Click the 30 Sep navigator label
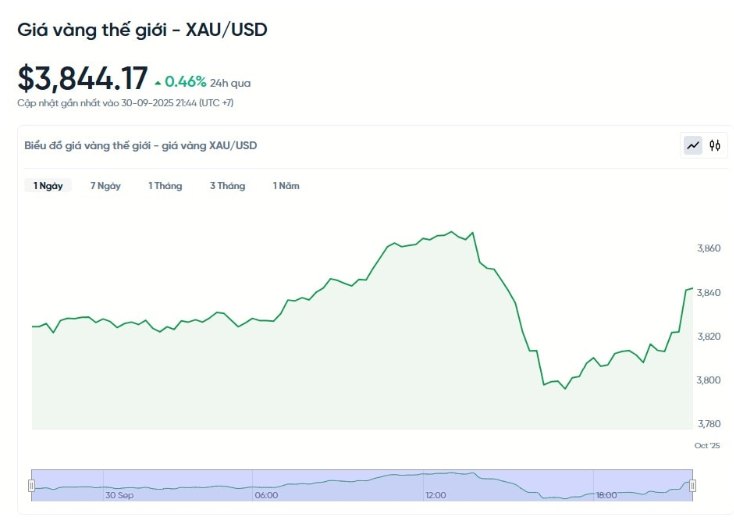The width and height of the screenshot is (734, 520). pos(119,495)
